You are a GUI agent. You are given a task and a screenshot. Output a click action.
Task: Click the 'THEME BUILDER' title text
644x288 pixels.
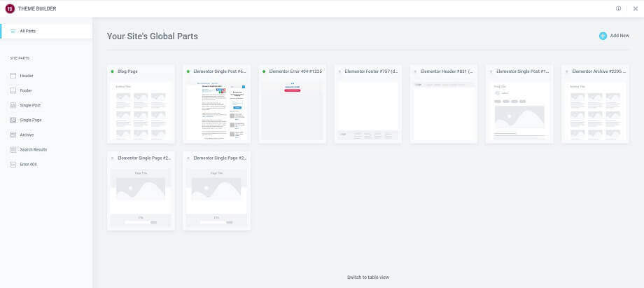click(37, 8)
